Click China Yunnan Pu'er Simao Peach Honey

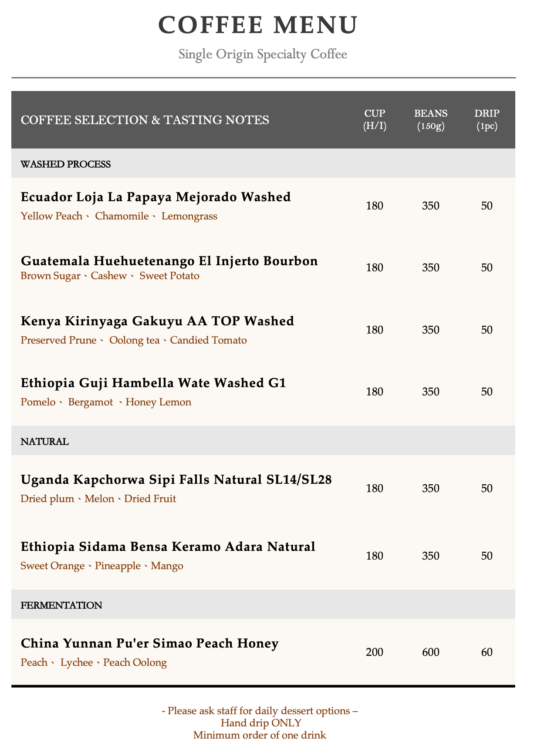click(150, 643)
